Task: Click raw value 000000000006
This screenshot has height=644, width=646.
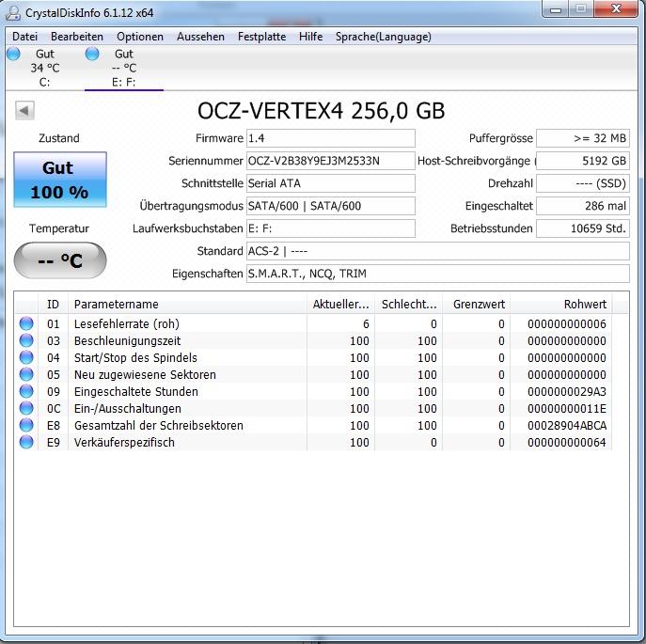Action: click(567, 323)
